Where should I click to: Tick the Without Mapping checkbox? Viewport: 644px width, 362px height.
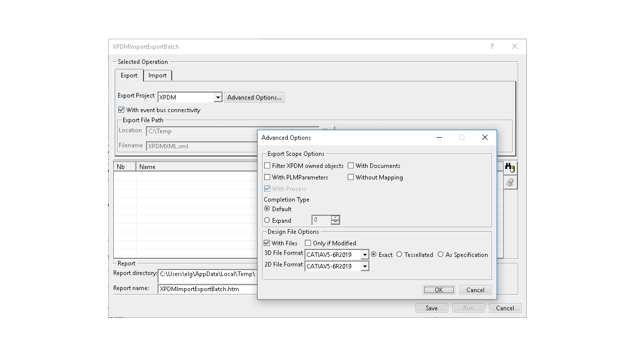[351, 177]
